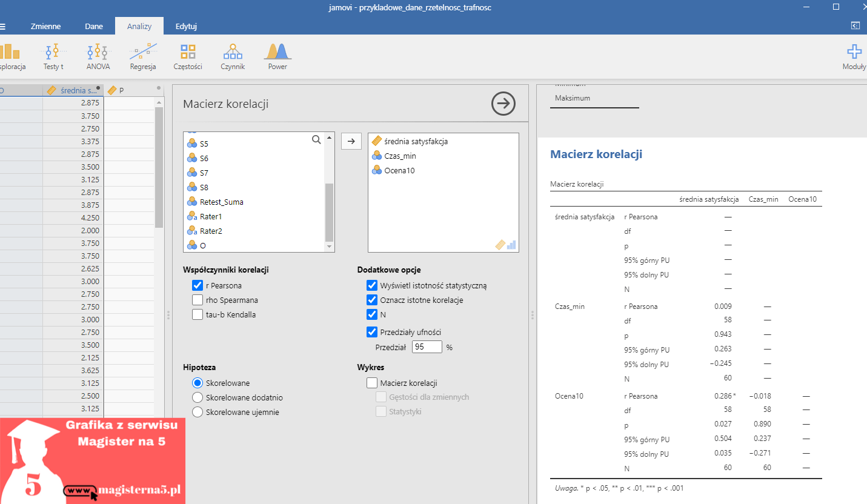This screenshot has height=504, width=867.
Task: Enable the rho Spearmana checkbox
Action: [x=198, y=300]
